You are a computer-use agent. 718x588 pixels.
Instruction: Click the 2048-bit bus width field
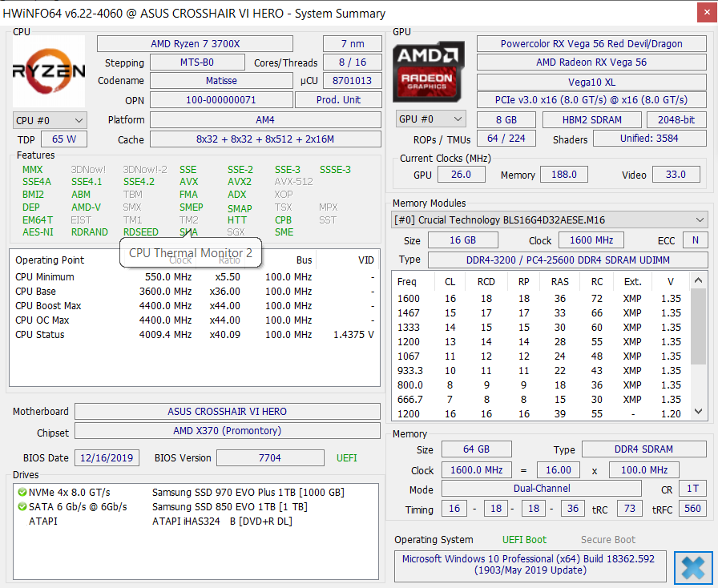[x=676, y=120]
